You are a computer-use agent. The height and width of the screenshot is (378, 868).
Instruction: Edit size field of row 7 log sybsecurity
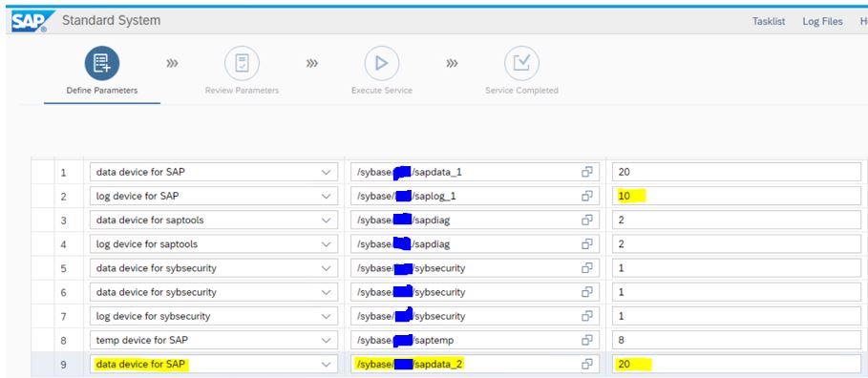[736, 317]
